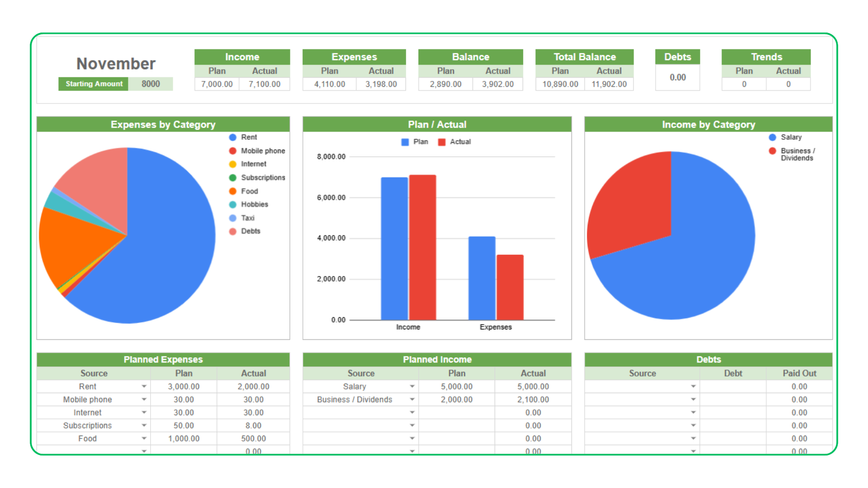Screen dimensions: 868x488
Task: Click the Actual series legend square
Action: (442, 142)
